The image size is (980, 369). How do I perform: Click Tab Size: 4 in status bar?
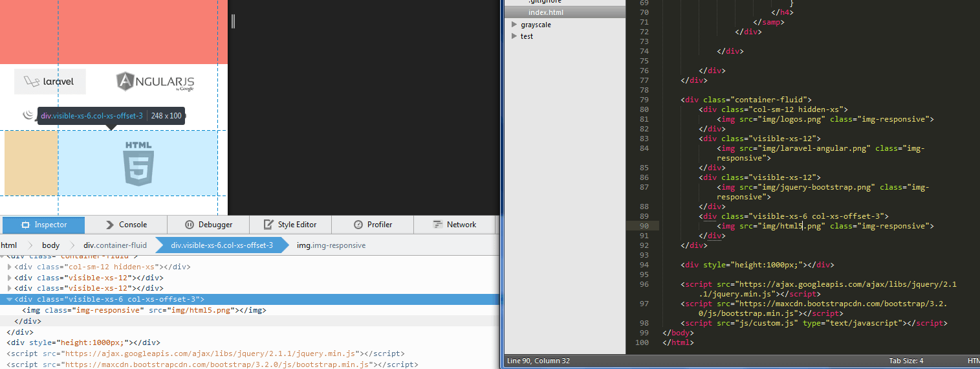tap(906, 361)
